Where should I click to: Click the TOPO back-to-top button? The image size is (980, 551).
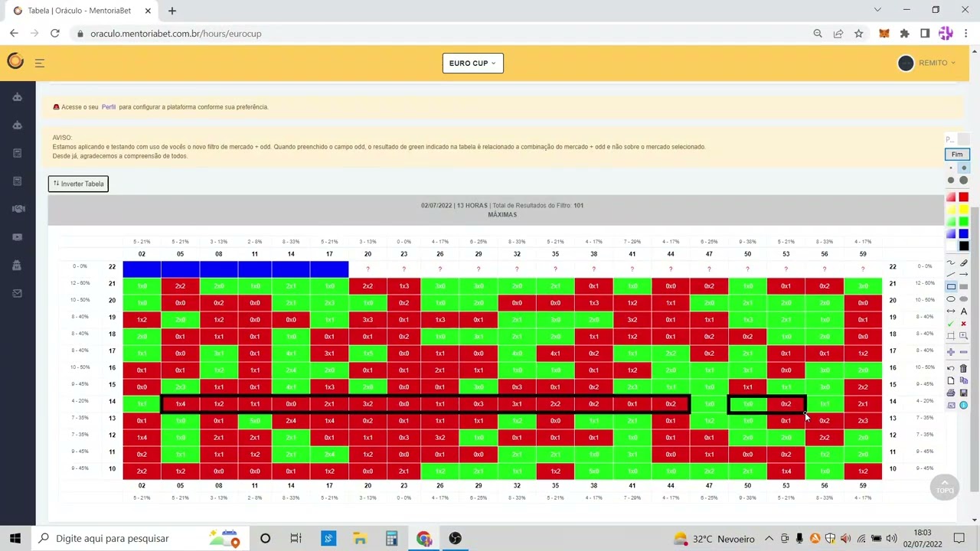[x=945, y=486]
